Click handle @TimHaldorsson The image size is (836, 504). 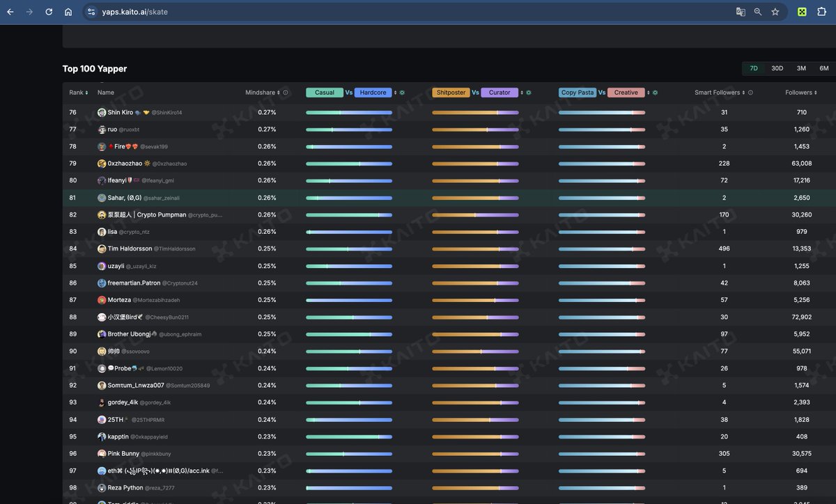pyautogui.click(x=175, y=249)
